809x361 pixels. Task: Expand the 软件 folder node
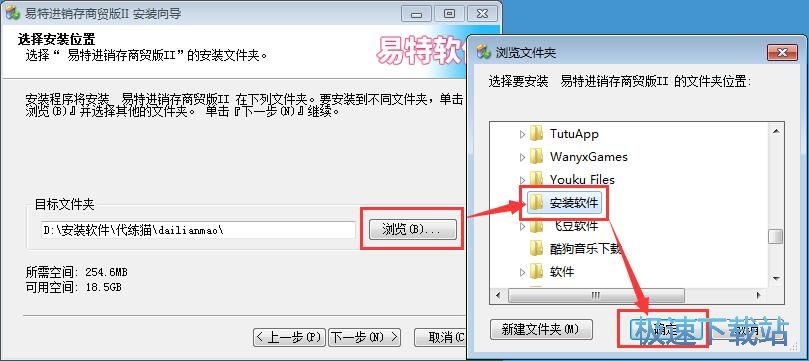click(x=522, y=272)
